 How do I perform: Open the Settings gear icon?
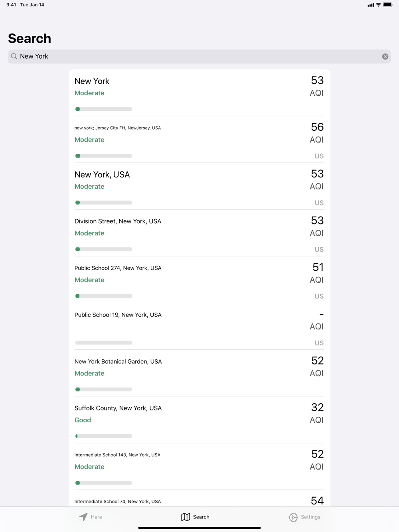tap(293, 517)
